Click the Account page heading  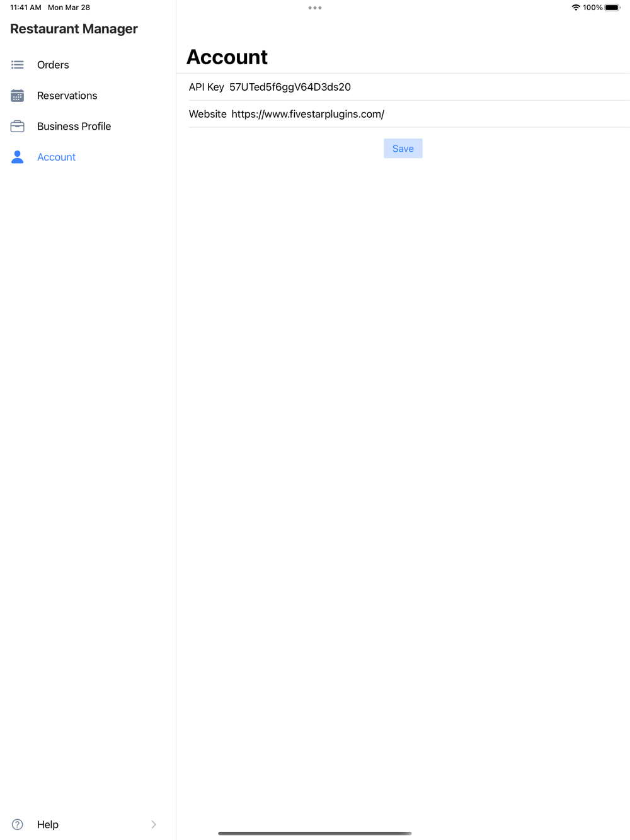pos(227,57)
